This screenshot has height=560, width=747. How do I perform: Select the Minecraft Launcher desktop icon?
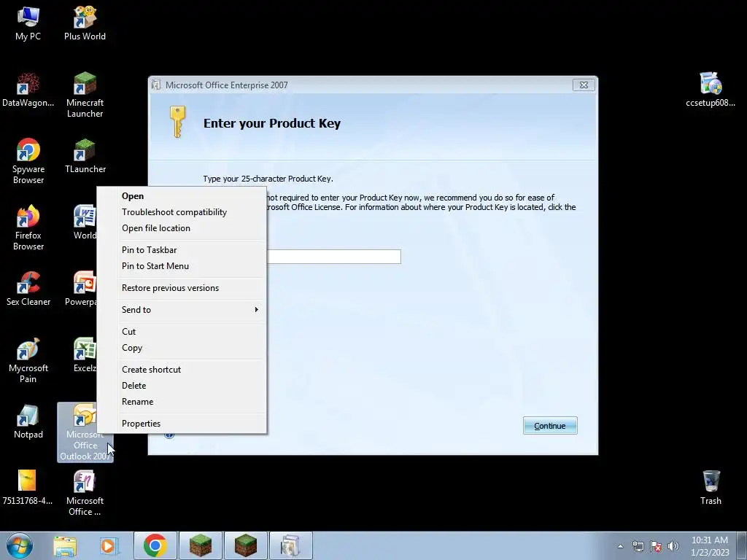[85, 95]
